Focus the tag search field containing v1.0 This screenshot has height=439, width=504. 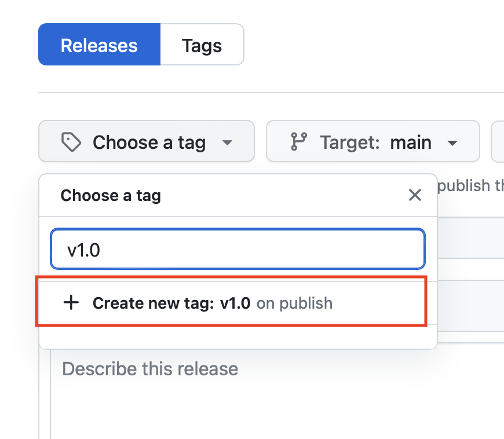tap(238, 250)
